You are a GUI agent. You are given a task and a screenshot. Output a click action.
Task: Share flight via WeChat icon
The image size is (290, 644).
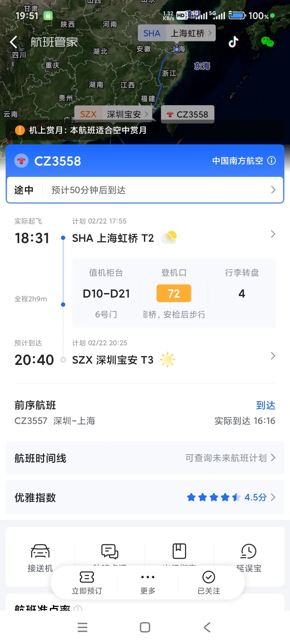click(267, 42)
